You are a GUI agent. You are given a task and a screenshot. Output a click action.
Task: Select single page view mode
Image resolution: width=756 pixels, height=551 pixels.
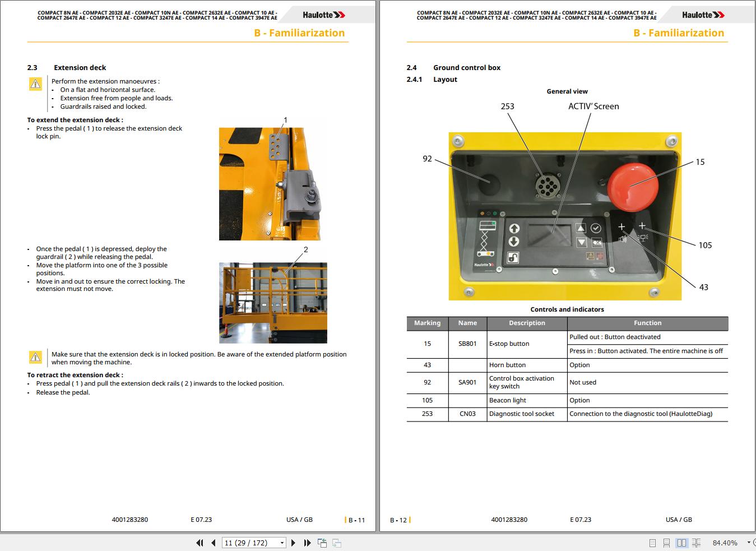(652, 543)
